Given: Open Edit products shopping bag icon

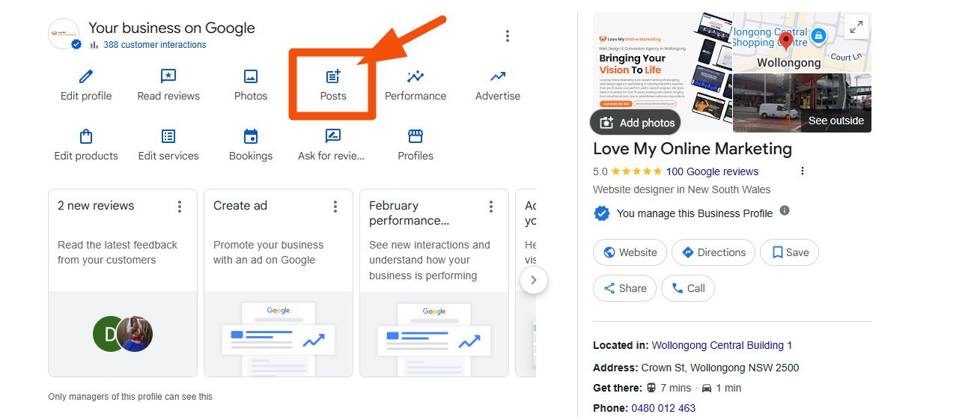Looking at the screenshot, I should [x=86, y=136].
